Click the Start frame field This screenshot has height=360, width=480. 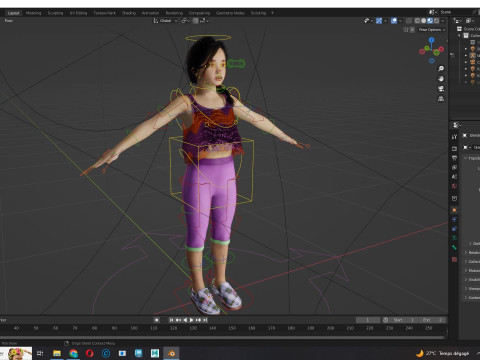[x=404, y=320]
